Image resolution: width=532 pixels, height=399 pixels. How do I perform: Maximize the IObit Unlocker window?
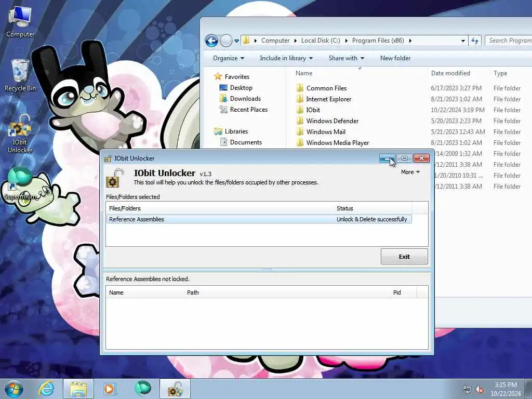(404, 158)
